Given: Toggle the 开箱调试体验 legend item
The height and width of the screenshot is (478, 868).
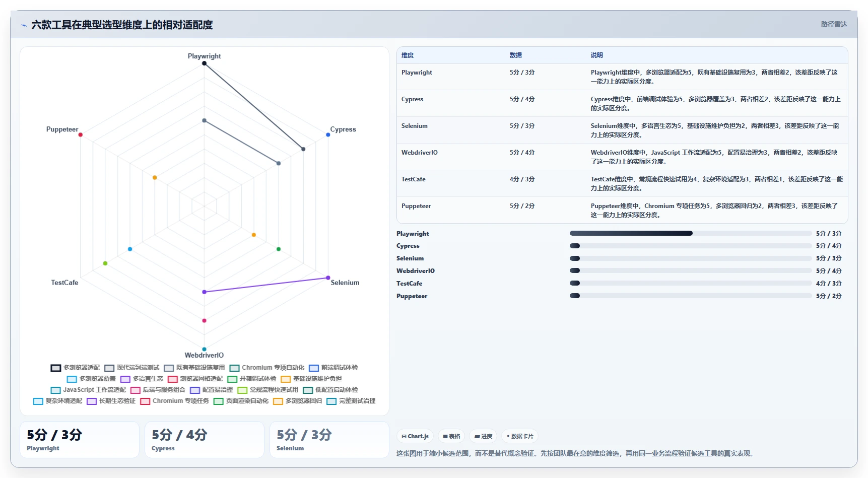Looking at the screenshot, I should pos(252,379).
